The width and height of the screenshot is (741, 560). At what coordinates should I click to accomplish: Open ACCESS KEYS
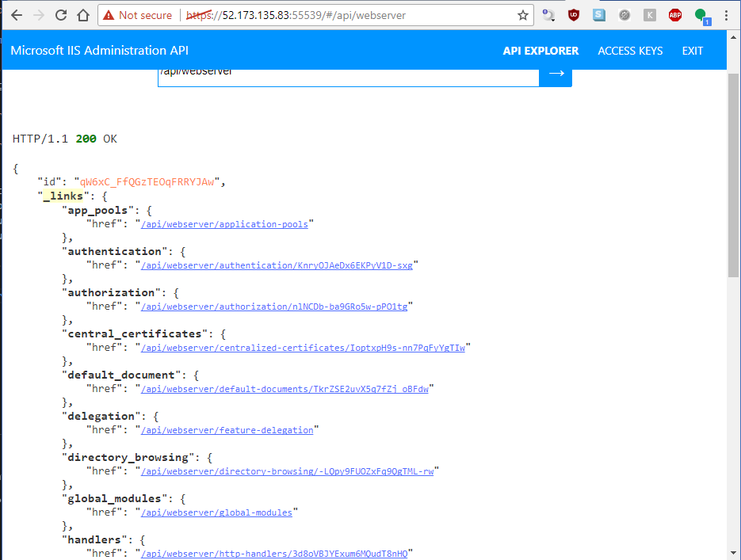pyautogui.click(x=630, y=50)
